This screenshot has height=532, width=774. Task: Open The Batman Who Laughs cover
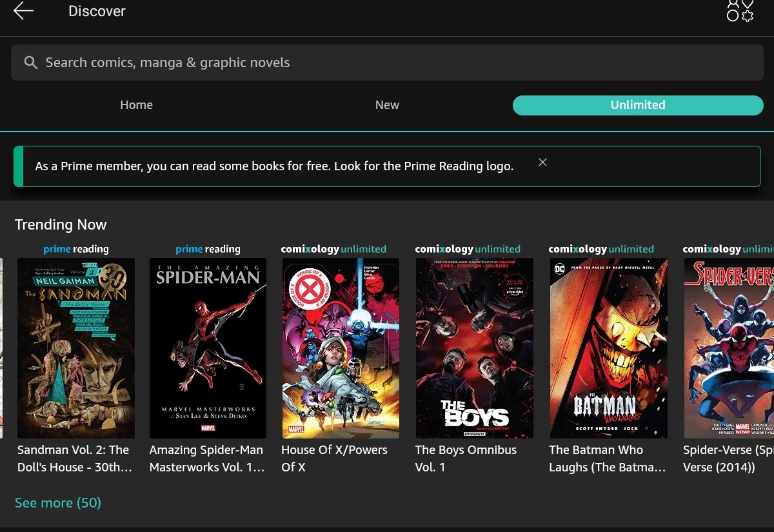point(608,348)
